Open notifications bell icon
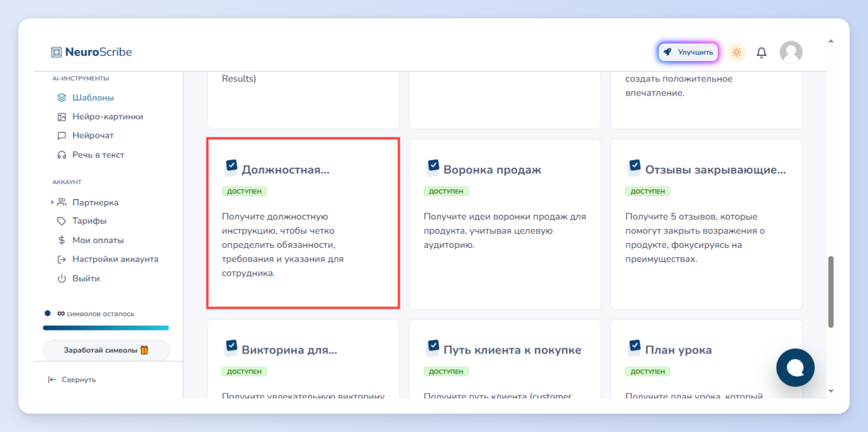868x432 pixels. [x=762, y=53]
